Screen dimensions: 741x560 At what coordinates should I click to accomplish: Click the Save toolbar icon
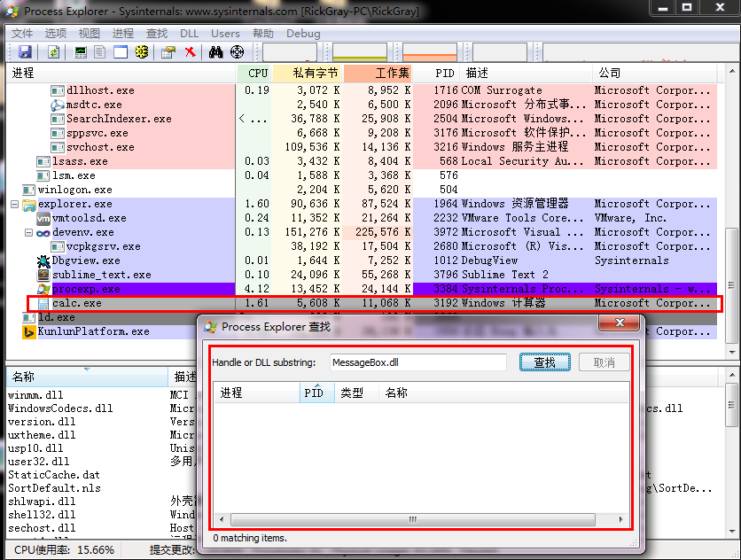tap(25, 52)
